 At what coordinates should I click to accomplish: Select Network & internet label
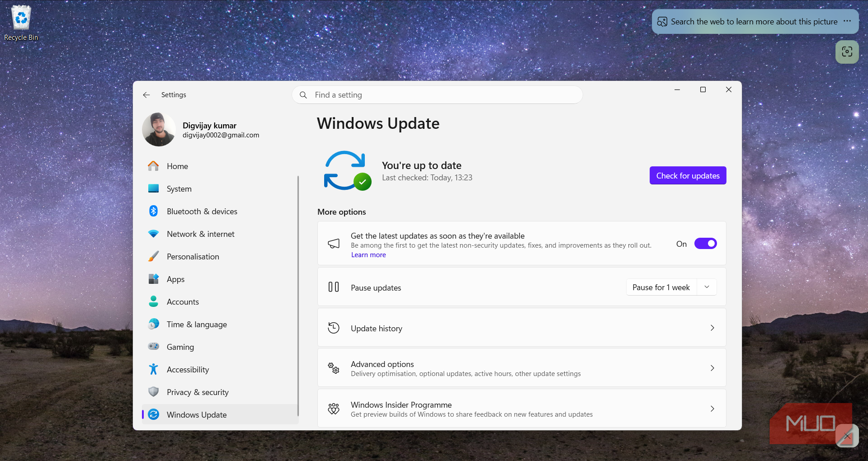click(x=200, y=234)
